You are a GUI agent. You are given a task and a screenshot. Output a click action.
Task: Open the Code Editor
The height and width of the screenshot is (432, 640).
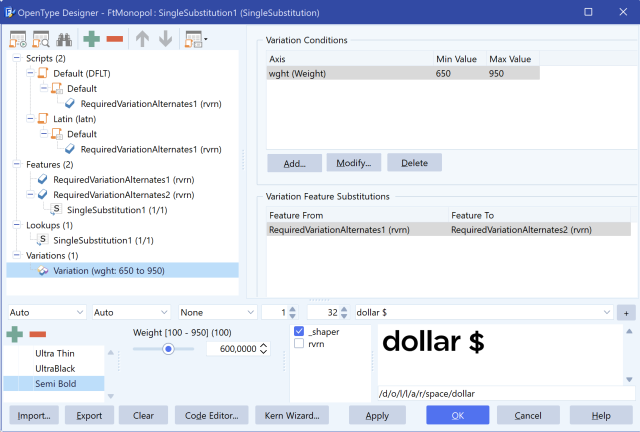click(x=211, y=415)
